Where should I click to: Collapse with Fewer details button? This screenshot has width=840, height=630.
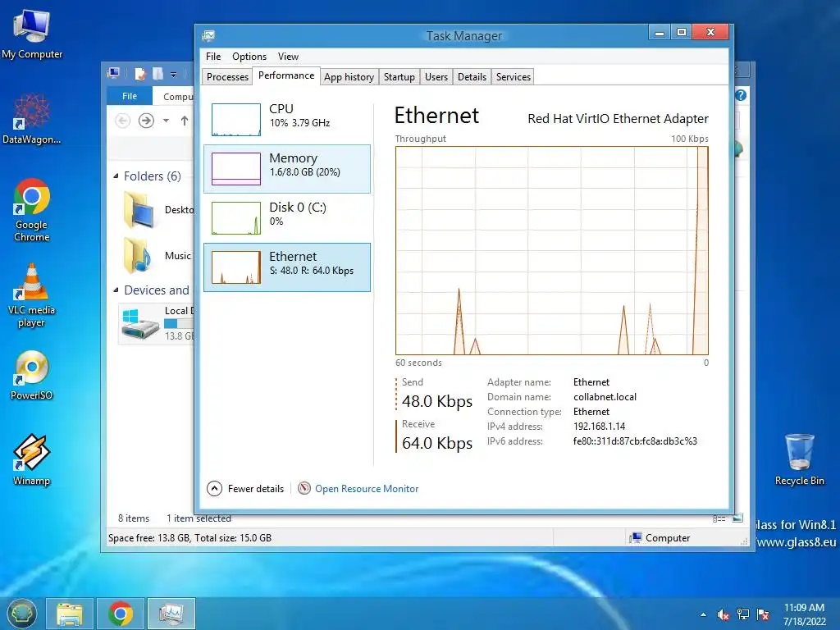245,489
